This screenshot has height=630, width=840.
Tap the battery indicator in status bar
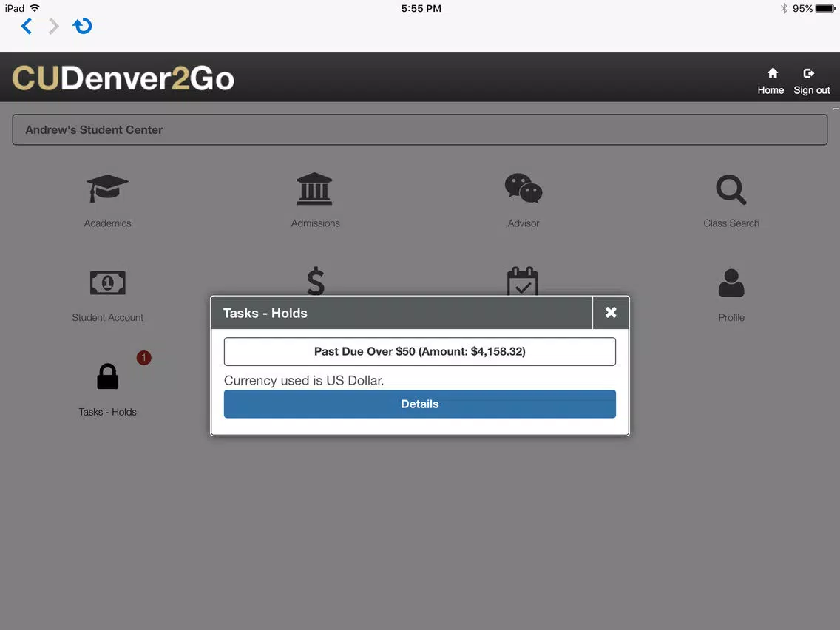[x=825, y=9]
